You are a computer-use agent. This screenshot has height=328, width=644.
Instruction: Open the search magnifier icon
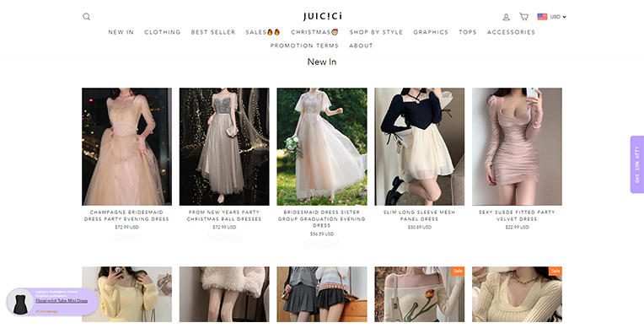pos(86,16)
